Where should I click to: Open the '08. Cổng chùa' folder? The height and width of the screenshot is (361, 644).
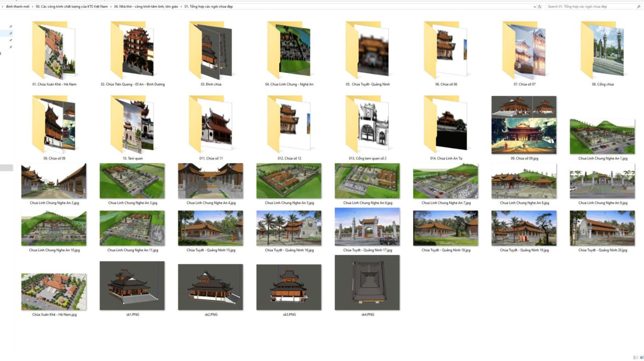pos(602,51)
